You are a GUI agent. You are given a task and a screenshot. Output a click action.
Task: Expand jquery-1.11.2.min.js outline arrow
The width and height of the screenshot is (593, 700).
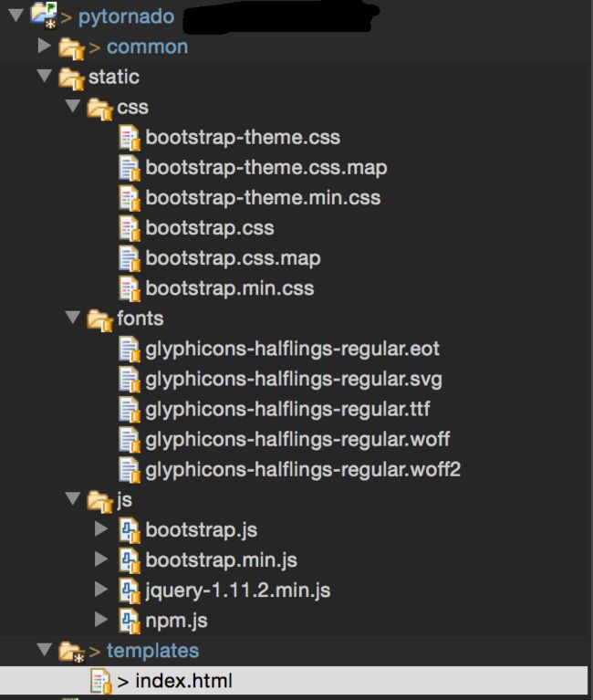tap(101, 589)
